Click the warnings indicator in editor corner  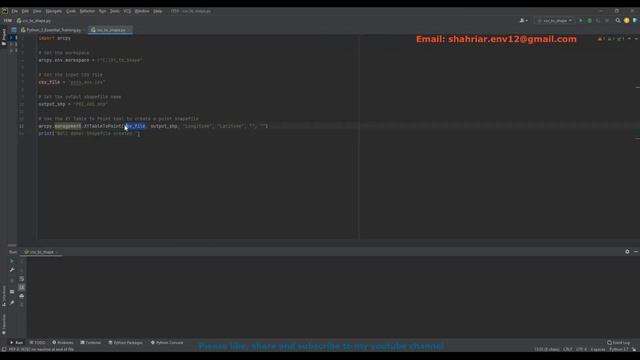601,39
